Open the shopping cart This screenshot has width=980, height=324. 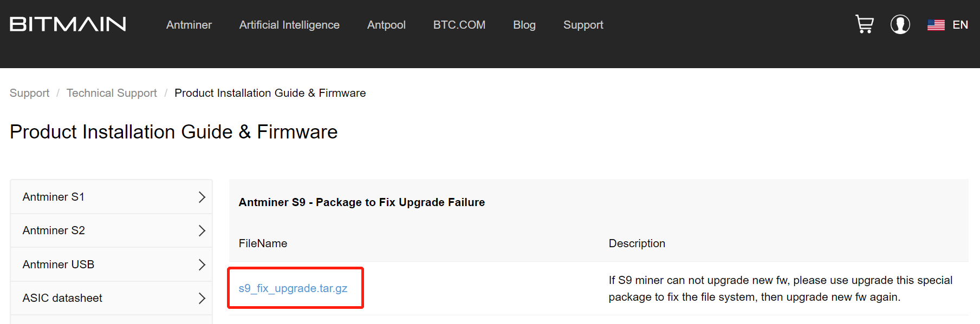coord(864,24)
